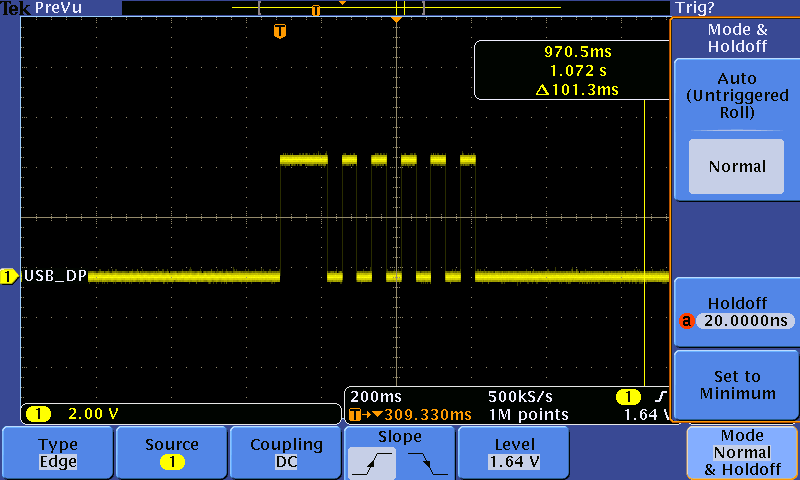Click the rising edge symbol in trigger readout
The image size is (800, 480).
coord(661,396)
